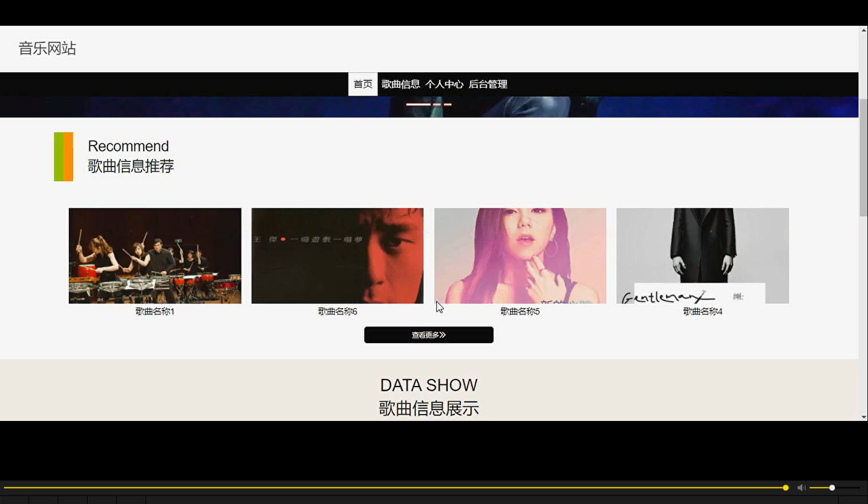This screenshot has width=868, height=504.
Task: Click the 查看更多 button
Action: (429, 335)
